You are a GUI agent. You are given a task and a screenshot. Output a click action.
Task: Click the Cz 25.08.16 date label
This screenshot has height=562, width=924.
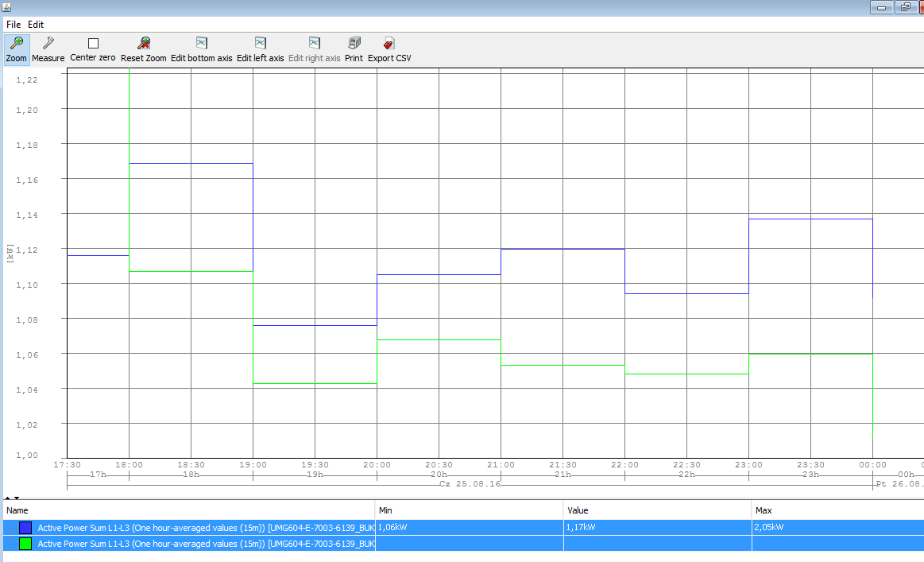point(470,483)
